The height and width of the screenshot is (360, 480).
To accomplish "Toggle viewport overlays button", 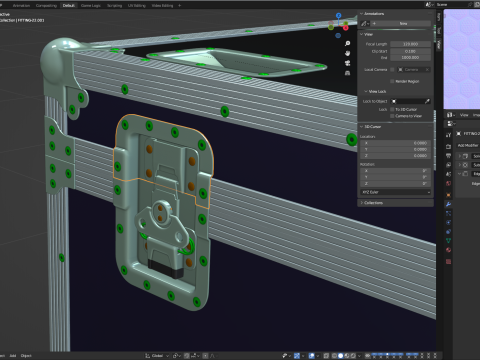I will (x=312, y=356).
